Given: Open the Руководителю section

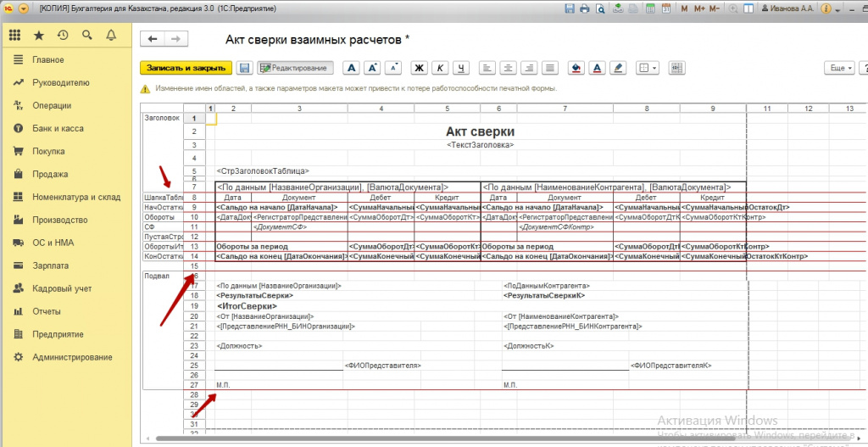Looking at the screenshot, I should point(61,82).
